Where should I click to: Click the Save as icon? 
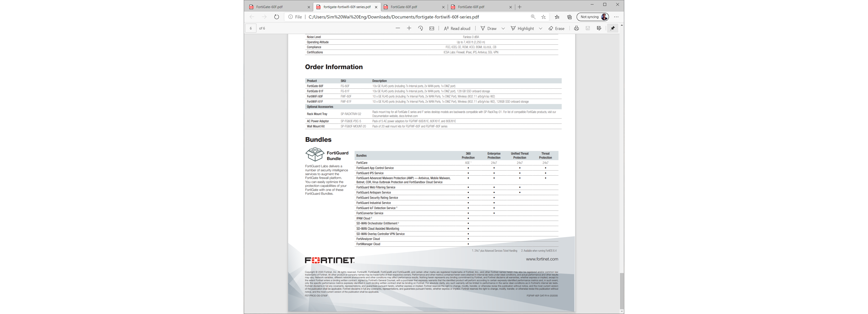coord(599,28)
